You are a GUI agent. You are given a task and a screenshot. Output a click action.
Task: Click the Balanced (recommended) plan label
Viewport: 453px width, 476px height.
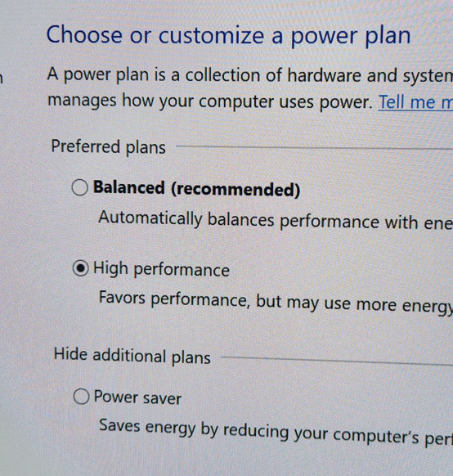click(196, 189)
